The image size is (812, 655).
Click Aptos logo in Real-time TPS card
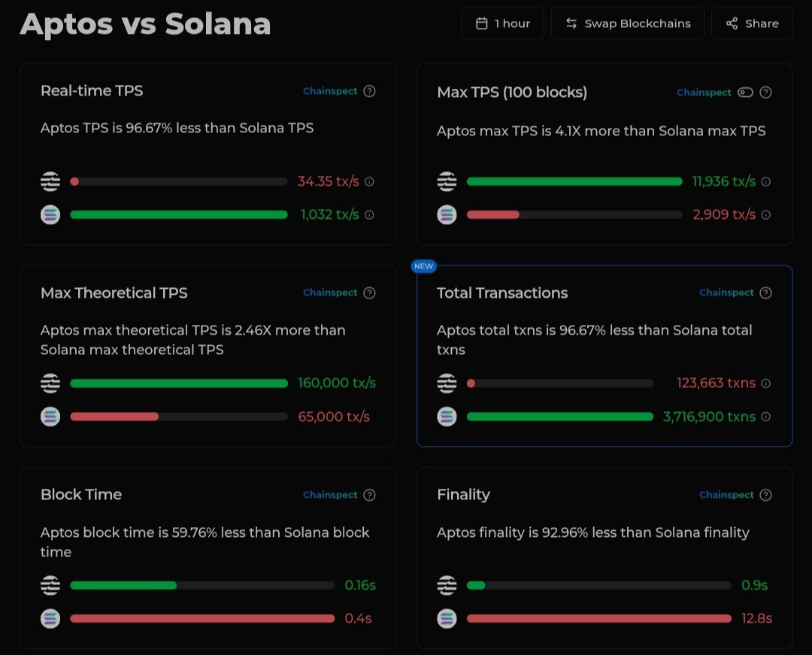50,181
